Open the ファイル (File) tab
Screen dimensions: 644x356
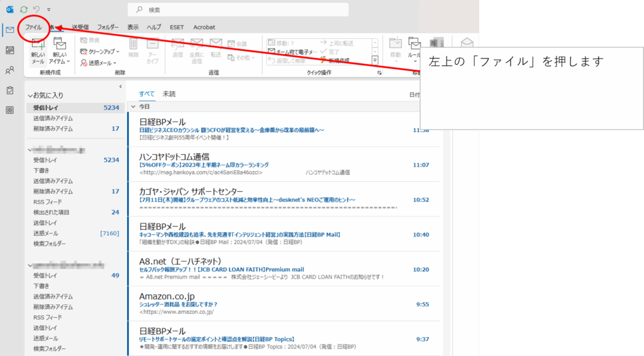pos(33,27)
